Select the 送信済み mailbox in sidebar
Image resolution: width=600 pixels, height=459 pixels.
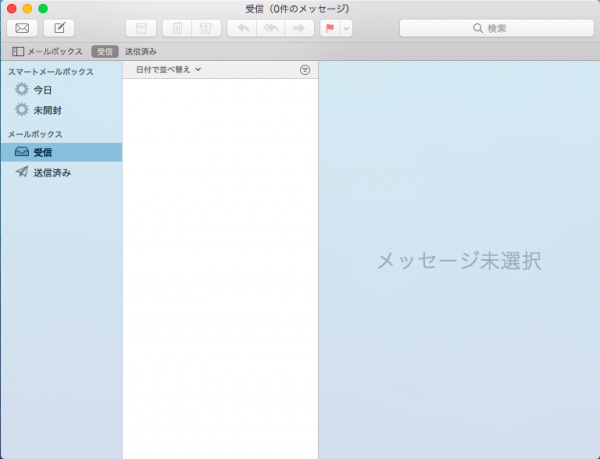tap(61, 173)
